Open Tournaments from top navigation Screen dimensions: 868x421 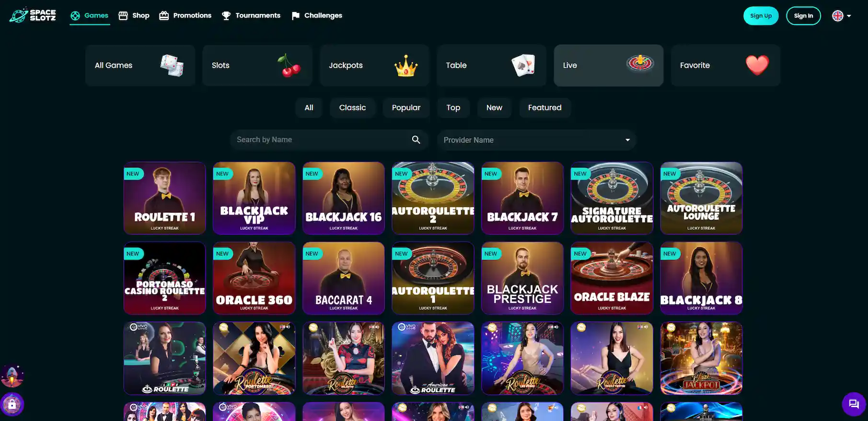[251, 15]
